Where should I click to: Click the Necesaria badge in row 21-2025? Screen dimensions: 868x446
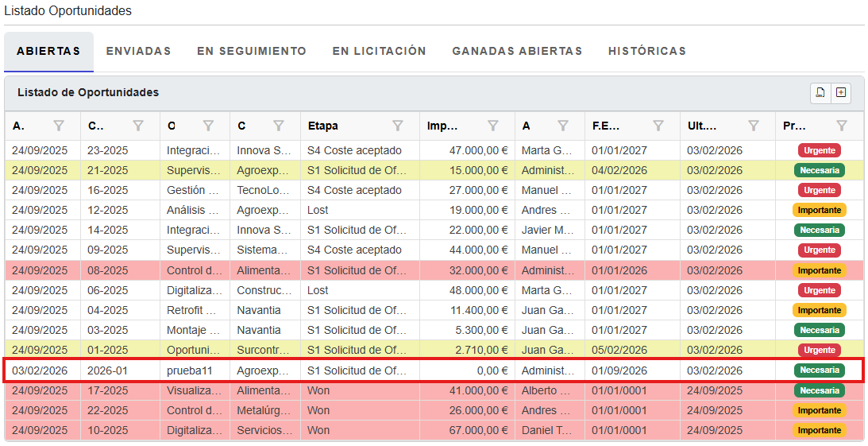(819, 170)
